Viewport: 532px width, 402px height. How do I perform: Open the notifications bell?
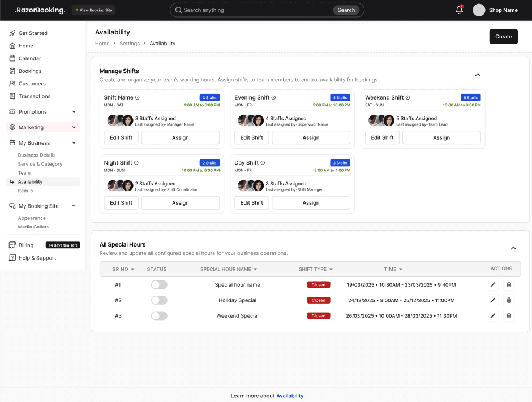coord(459,10)
